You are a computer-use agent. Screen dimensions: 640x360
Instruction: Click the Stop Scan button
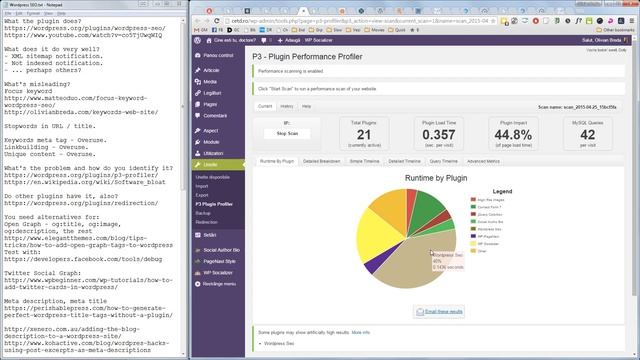pyautogui.click(x=287, y=133)
